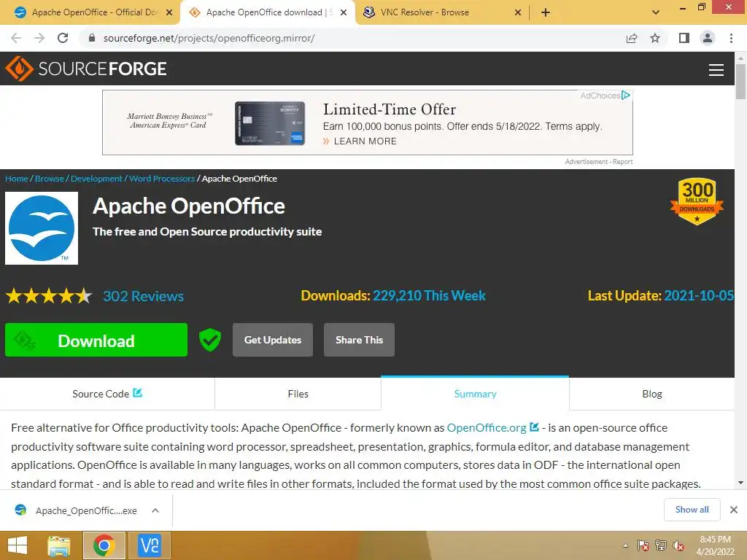Close the Apache OpenOffice Official Download tab
Screen dimensions: 747x560
pos(169,13)
